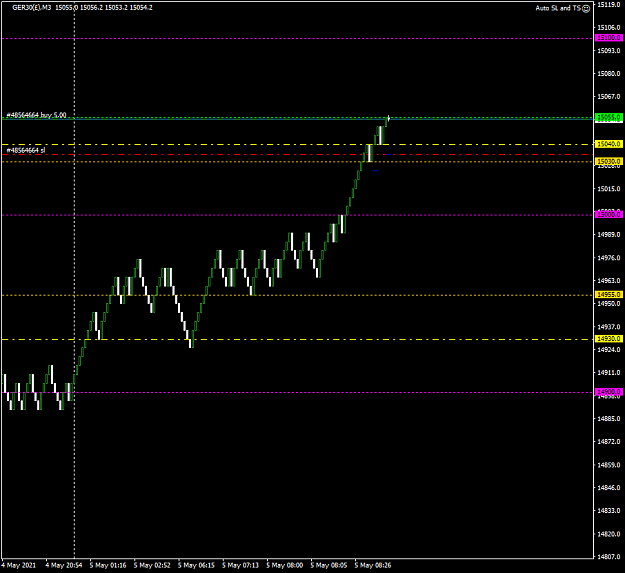Click the 14846.0 value on price axis
The width and height of the screenshot is (625, 573).
[609, 487]
